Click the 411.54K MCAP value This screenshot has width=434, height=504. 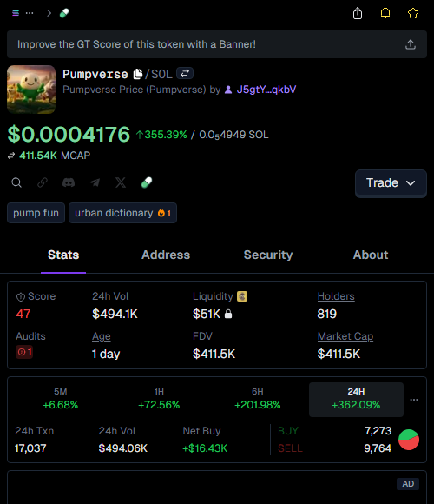click(38, 156)
